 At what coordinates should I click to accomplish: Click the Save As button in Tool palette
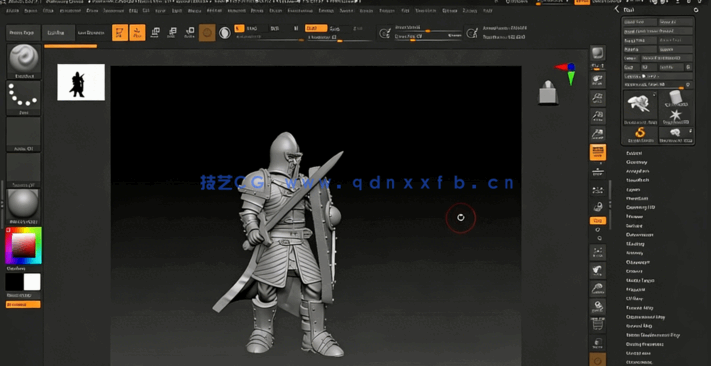tap(676, 22)
